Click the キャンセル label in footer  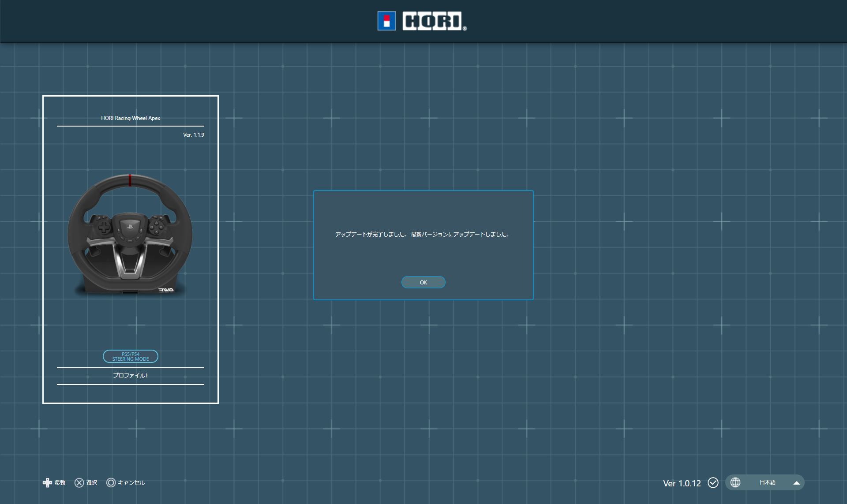pyautogui.click(x=131, y=483)
